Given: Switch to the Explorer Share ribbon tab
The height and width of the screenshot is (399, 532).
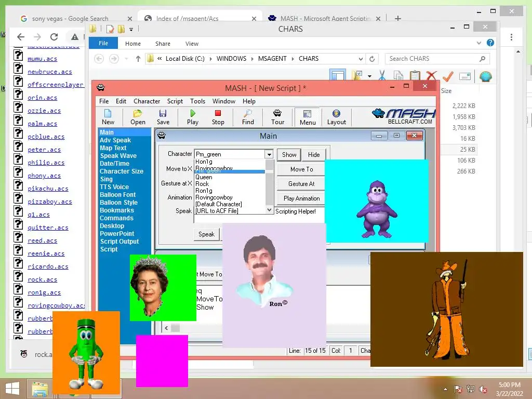Looking at the screenshot, I should (x=163, y=44).
